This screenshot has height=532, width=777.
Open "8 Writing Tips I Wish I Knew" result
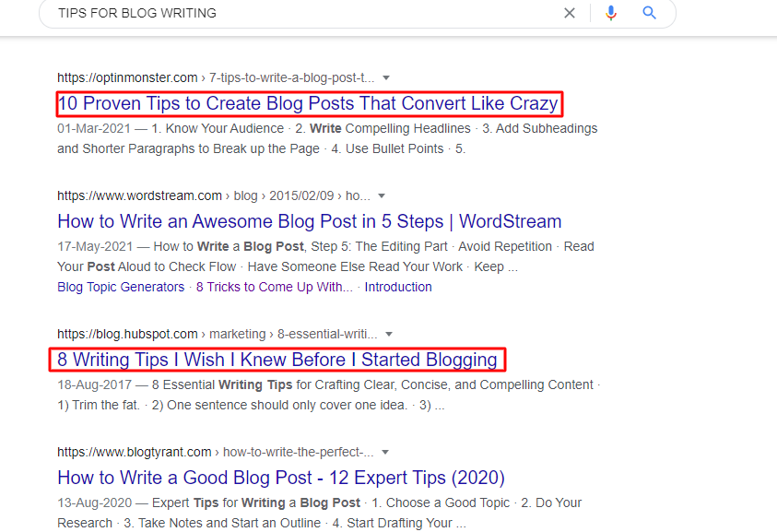(277, 360)
